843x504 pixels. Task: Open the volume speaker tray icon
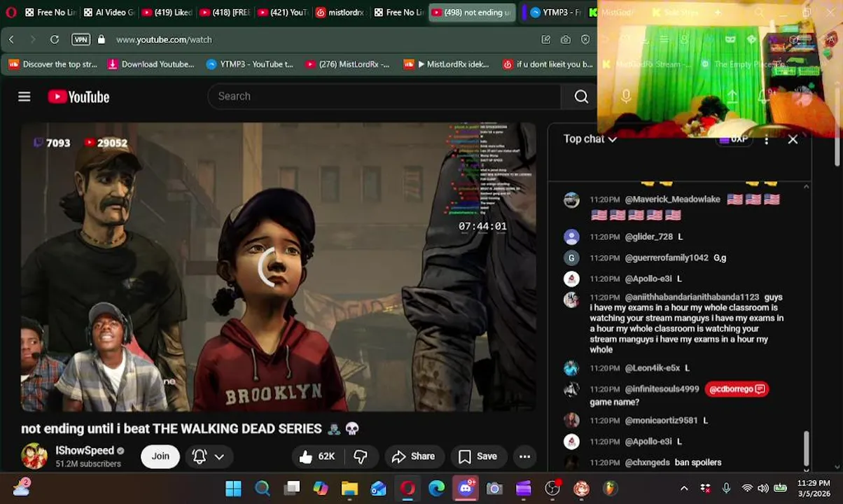(762, 489)
